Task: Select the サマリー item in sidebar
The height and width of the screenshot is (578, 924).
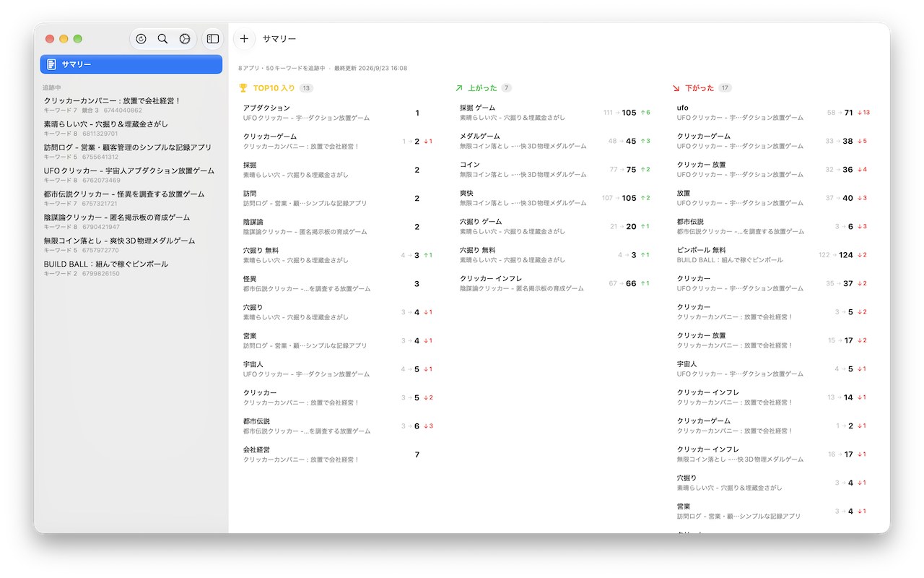Action: pos(131,64)
